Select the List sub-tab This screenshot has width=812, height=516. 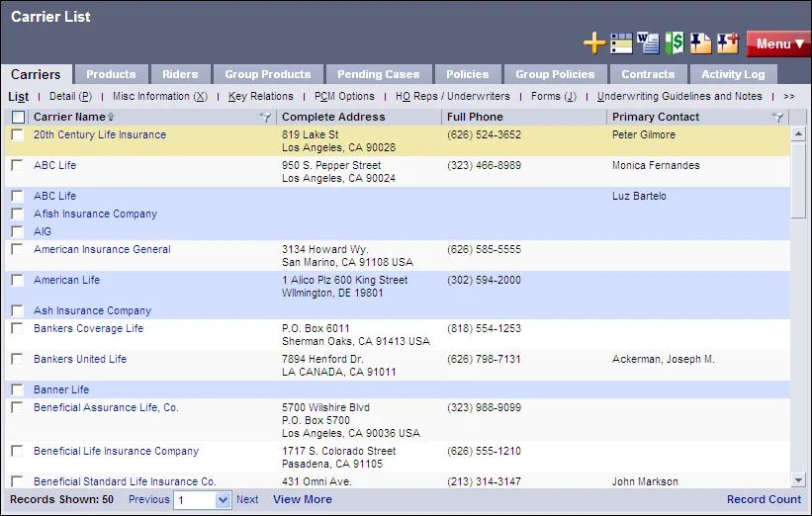pos(18,96)
